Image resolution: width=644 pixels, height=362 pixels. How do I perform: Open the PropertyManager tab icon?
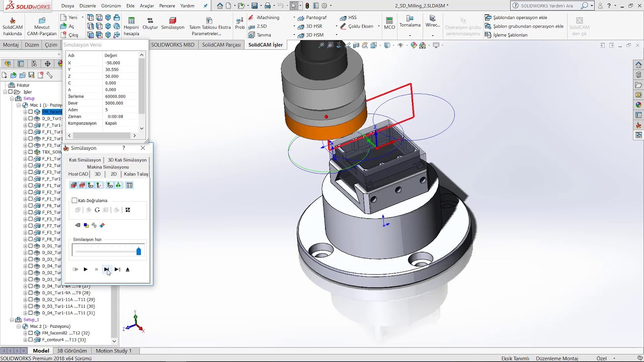(21, 64)
